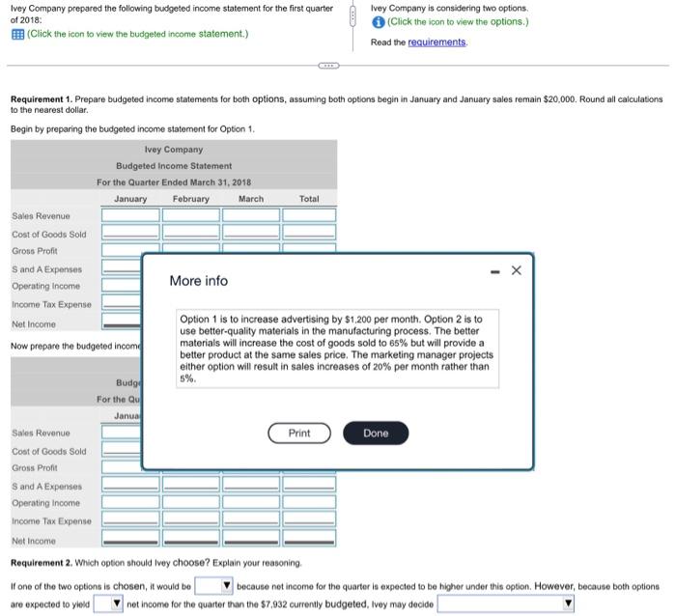Select Option 2 February S and A Expenses field
Viewport: 676px width, 616px height.
pos(191,484)
